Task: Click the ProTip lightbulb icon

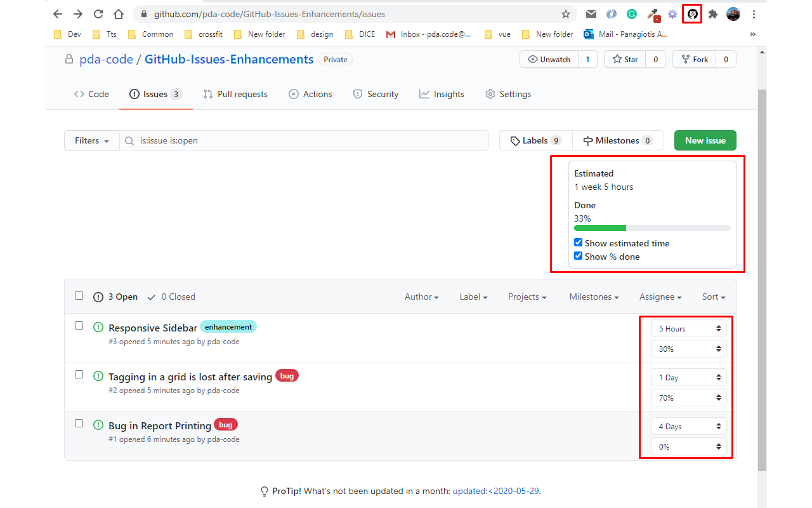Action: tap(265, 491)
